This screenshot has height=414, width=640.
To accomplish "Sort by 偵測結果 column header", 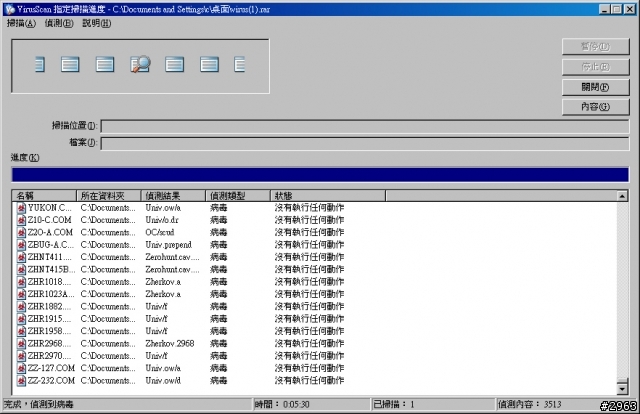I will pos(173,196).
